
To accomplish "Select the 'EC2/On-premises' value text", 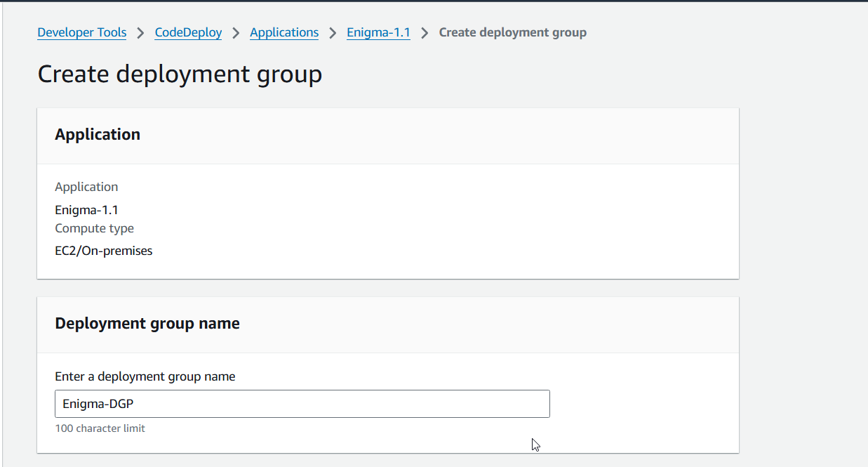I will click(104, 251).
